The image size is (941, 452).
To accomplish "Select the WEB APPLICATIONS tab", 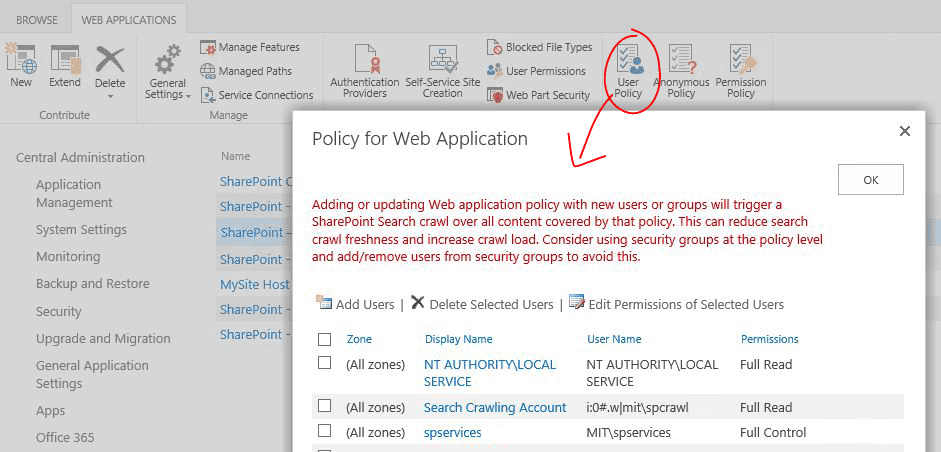I will tap(129, 20).
